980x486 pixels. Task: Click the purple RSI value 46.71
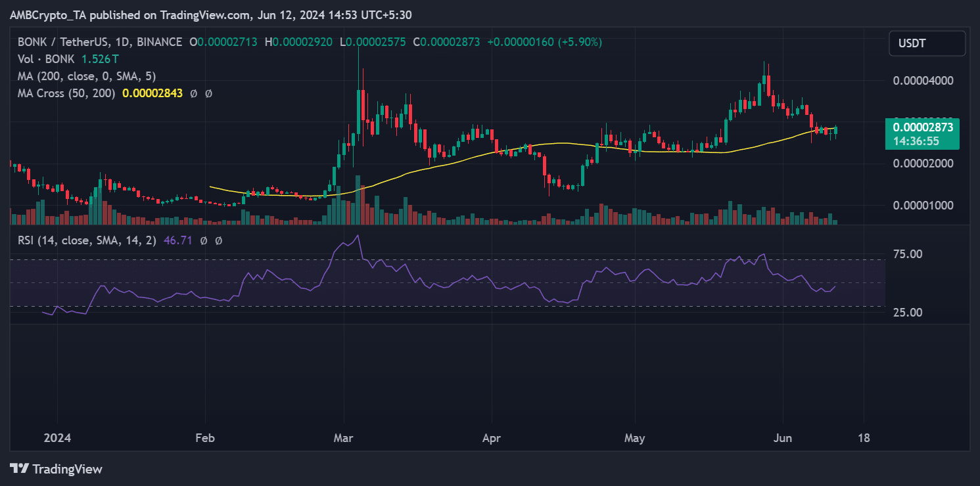(177, 240)
